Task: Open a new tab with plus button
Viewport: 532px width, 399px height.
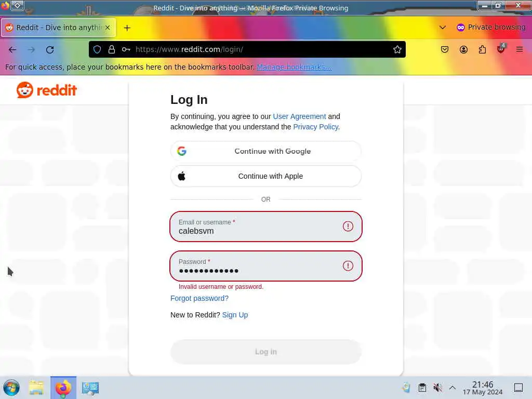Action: pos(127,28)
